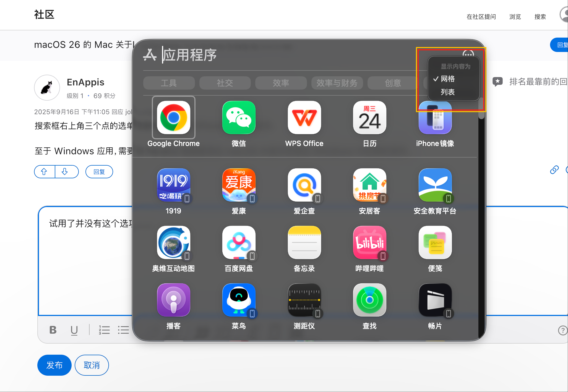Viewport: 568px width, 392px height.
Task: Open the WPS Office app icon
Action: click(x=304, y=117)
